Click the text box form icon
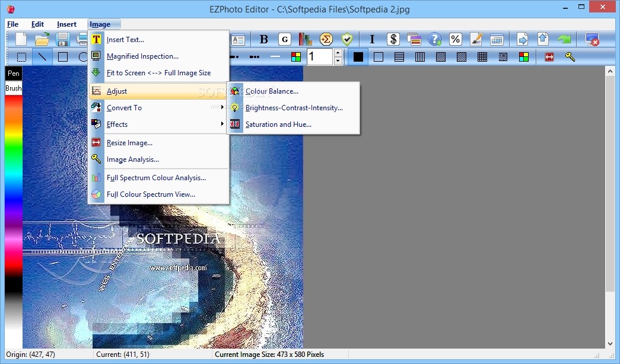620x364 pixels. (x=238, y=39)
